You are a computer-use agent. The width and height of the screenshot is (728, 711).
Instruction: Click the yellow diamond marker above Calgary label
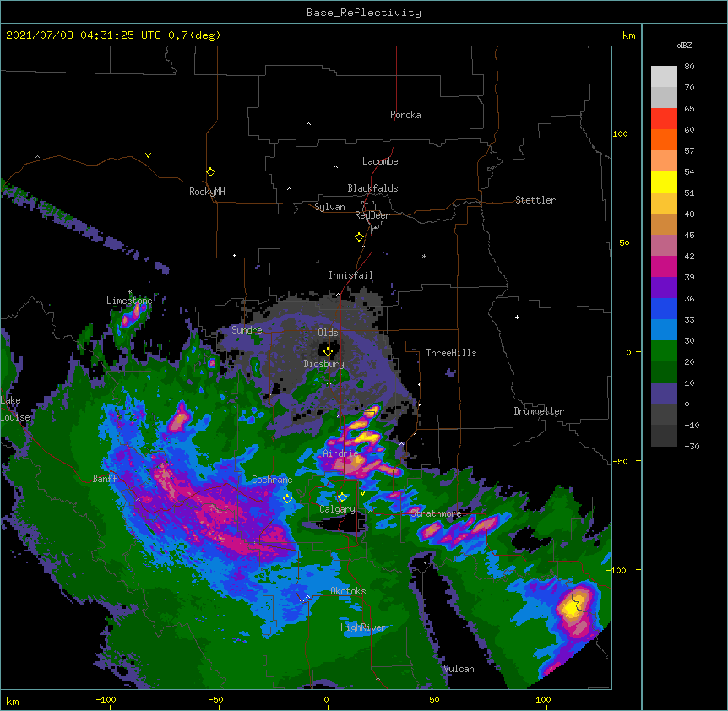coord(342,497)
